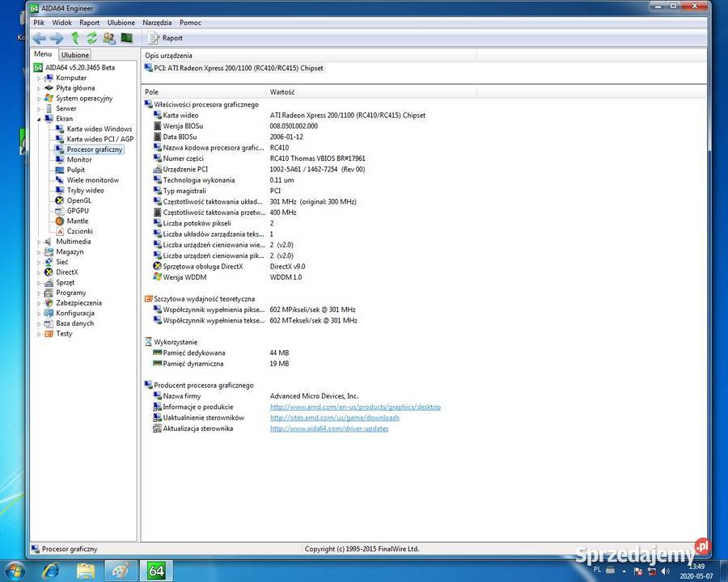728x582 pixels.
Task: Click the Tryby wideo tree icon
Action: 59,190
